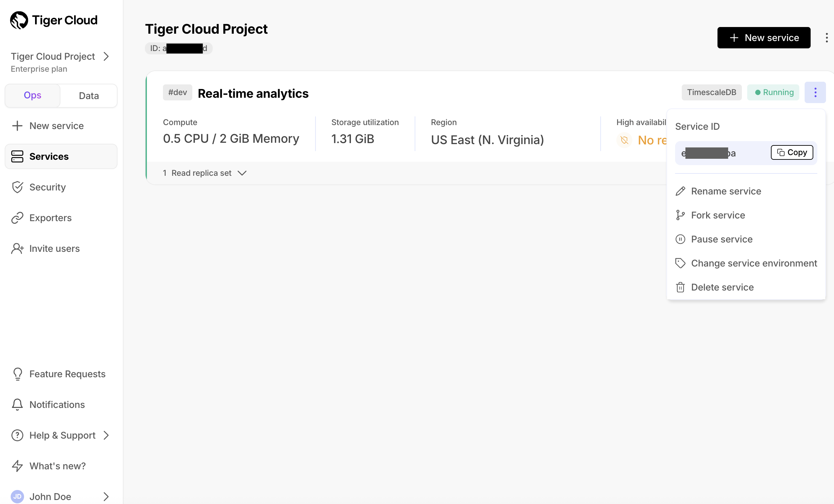Click the John Doe avatar icon
The image size is (834, 504).
tap(17, 496)
